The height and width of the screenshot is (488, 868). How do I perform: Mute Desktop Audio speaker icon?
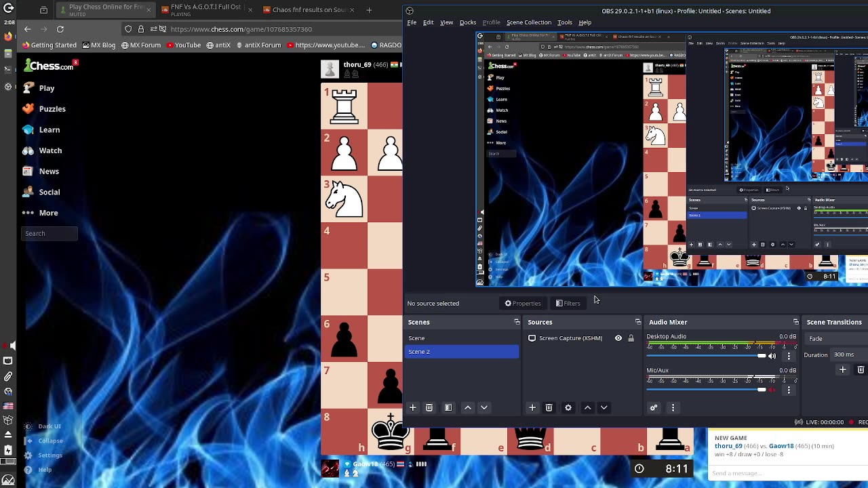pyautogui.click(x=772, y=356)
